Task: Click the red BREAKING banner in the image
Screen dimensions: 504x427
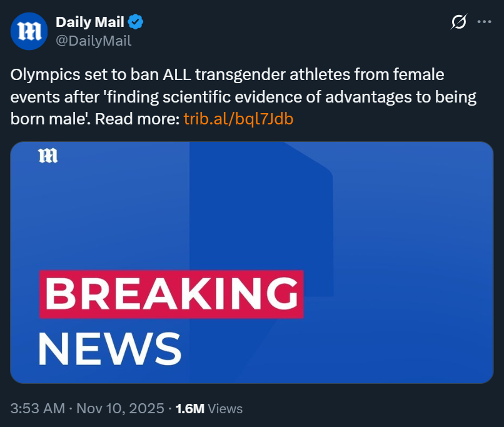Action: (171, 294)
